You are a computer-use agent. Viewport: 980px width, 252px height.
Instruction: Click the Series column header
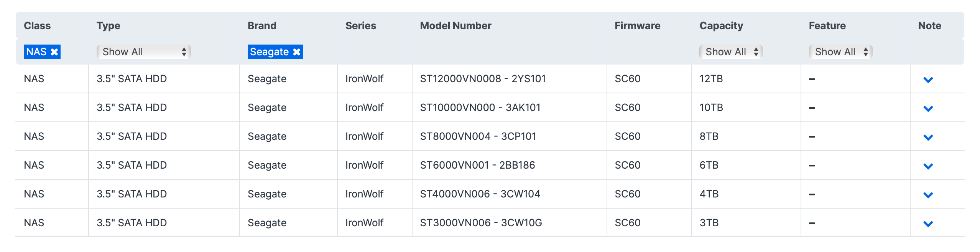pyautogui.click(x=360, y=26)
